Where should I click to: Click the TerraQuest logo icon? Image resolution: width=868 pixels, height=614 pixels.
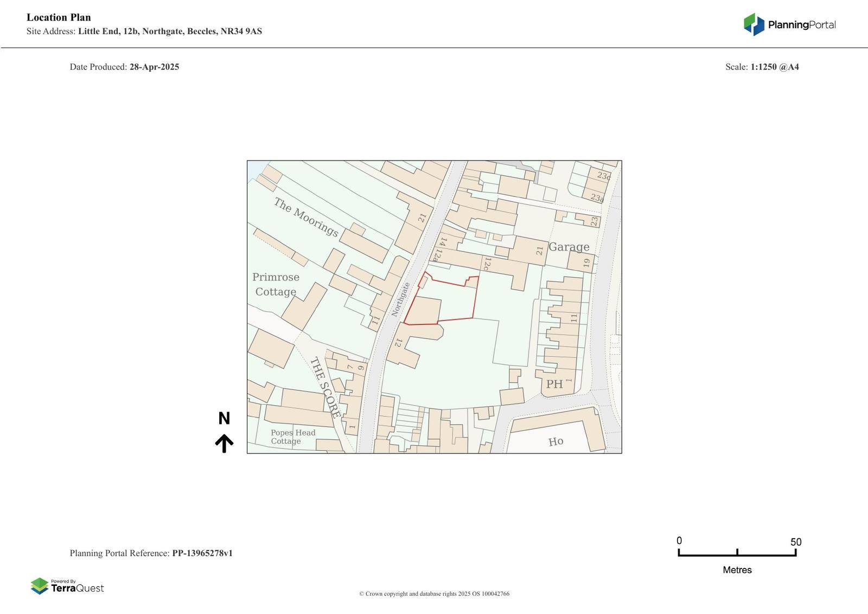pyautogui.click(x=40, y=586)
